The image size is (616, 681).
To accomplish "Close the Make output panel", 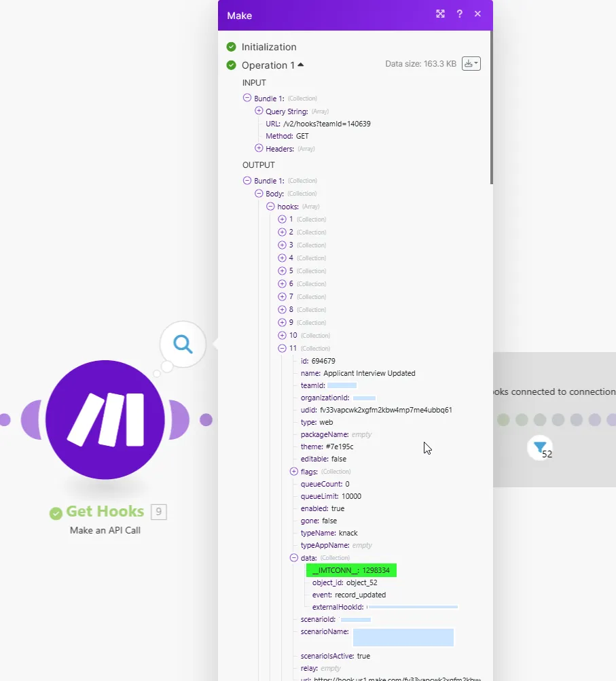I will (x=477, y=14).
